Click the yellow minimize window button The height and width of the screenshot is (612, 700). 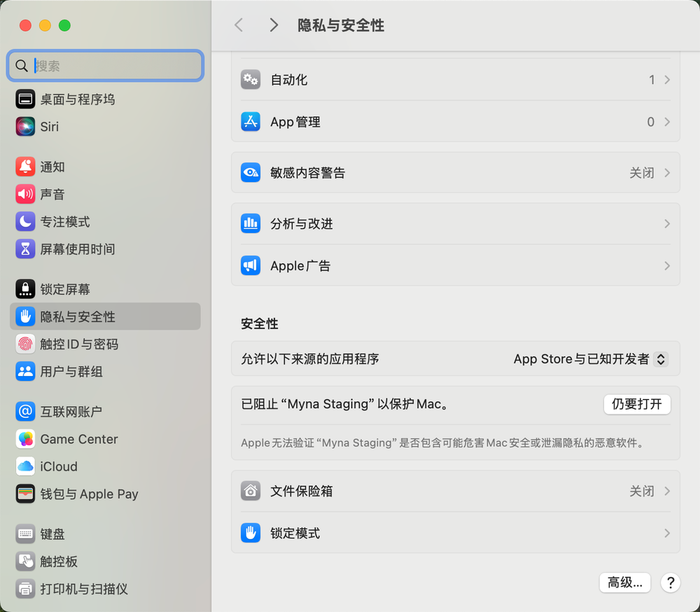pos(45,25)
